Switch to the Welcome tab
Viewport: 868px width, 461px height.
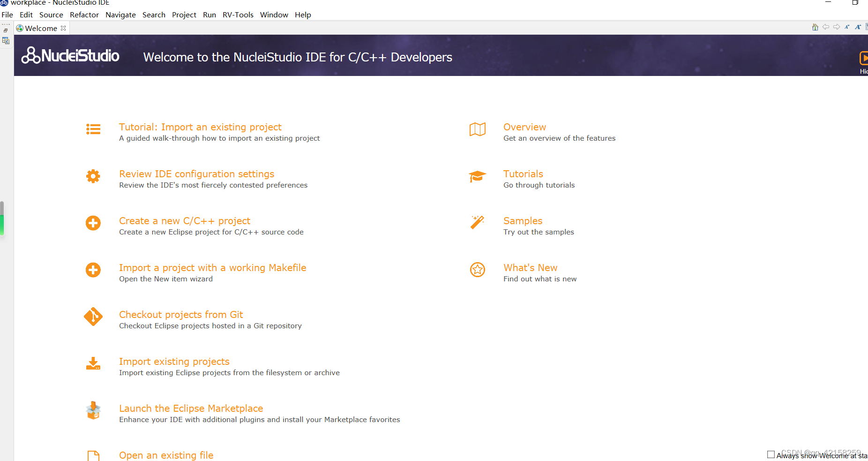tap(40, 28)
